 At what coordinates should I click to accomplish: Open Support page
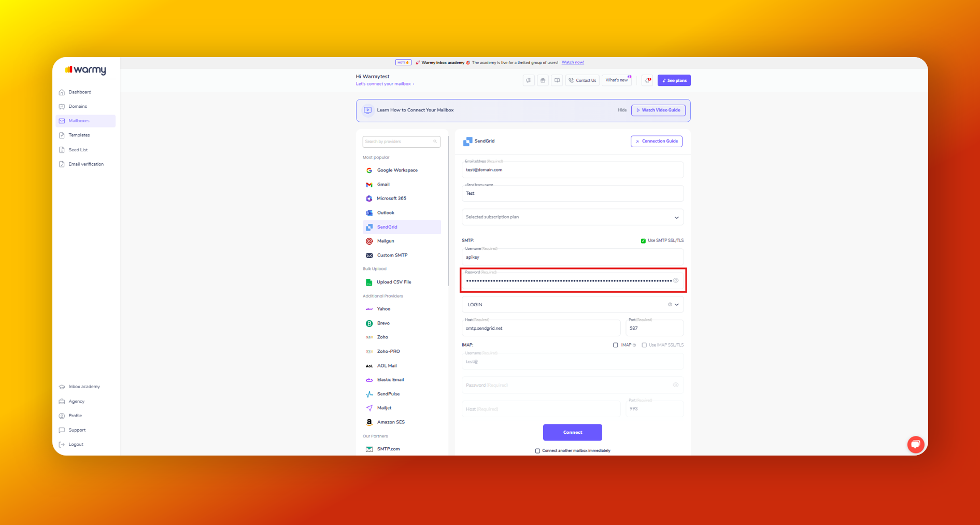(86, 430)
